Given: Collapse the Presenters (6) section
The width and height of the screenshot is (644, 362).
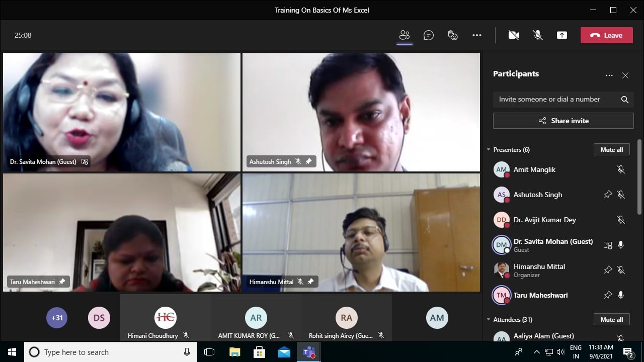Looking at the screenshot, I should 489,150.
